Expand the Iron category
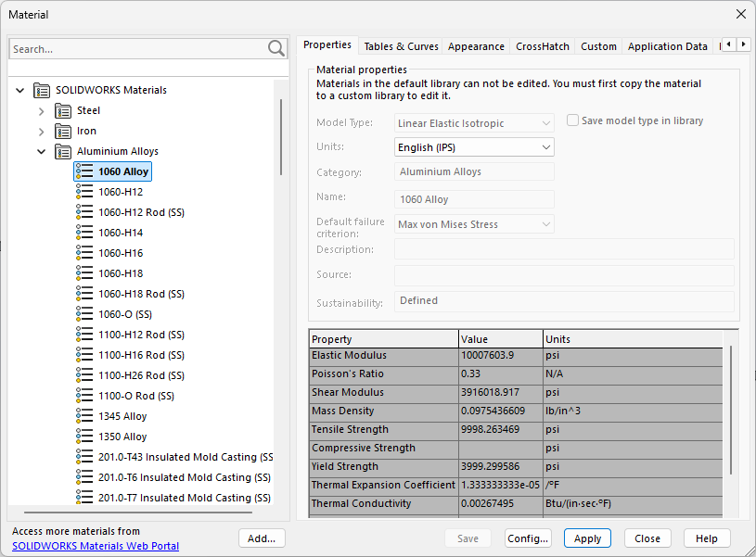756x557 pixels. coord(42,132)
